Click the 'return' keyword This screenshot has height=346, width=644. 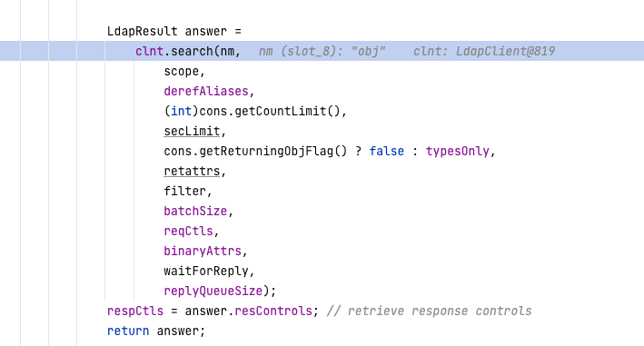tap(128, 331)
